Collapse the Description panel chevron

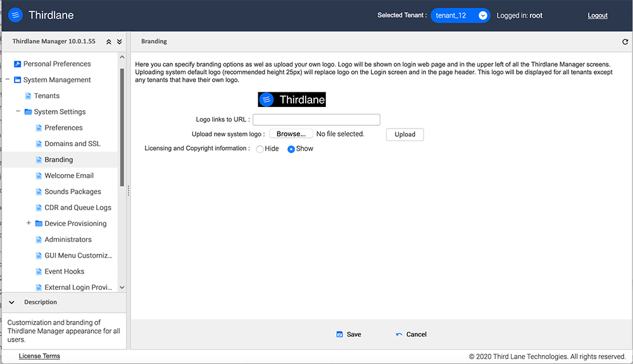coord(11,302)
